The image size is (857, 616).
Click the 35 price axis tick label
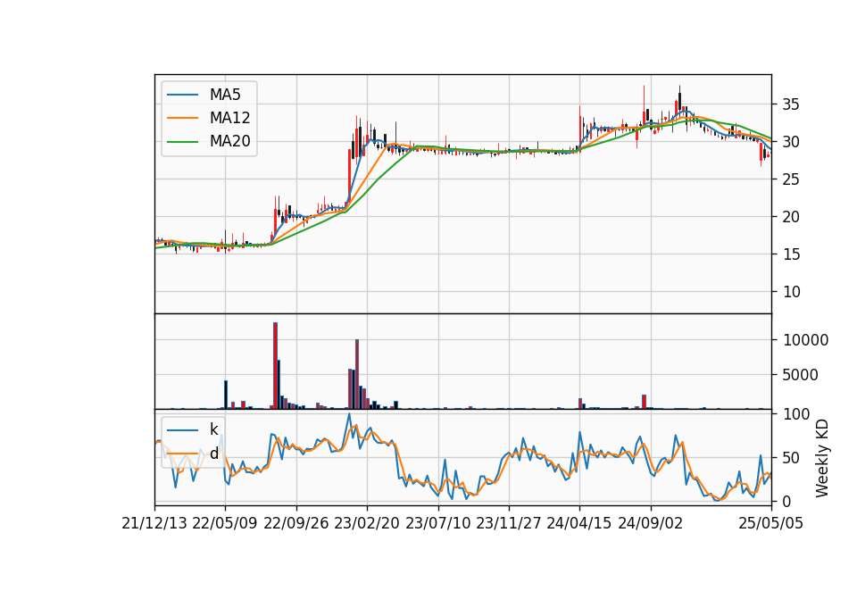coord(791,104)
